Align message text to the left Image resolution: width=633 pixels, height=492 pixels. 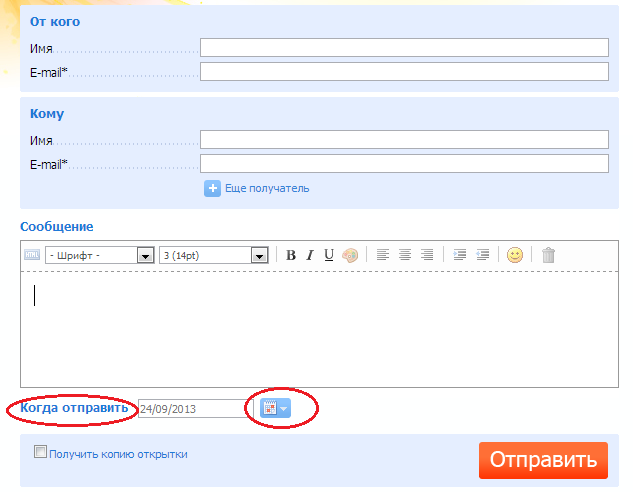coord(383,255)
